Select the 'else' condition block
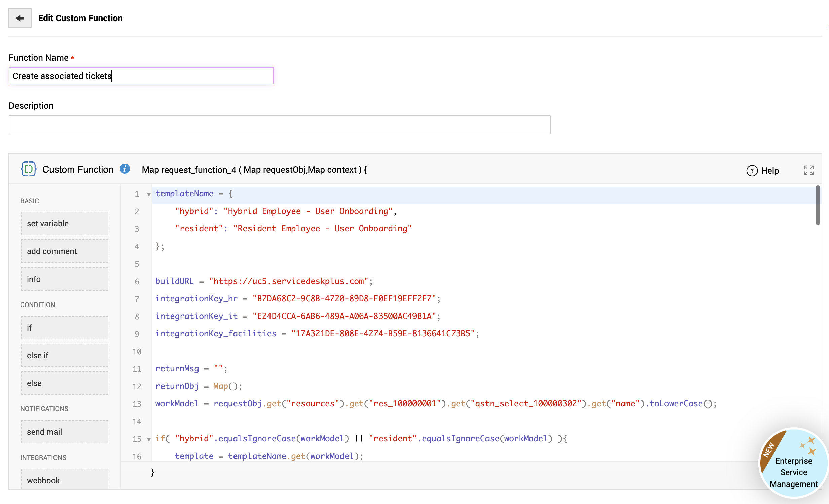Image resolution: width=829 pixels, height=504 pixels. click(64, 383)
